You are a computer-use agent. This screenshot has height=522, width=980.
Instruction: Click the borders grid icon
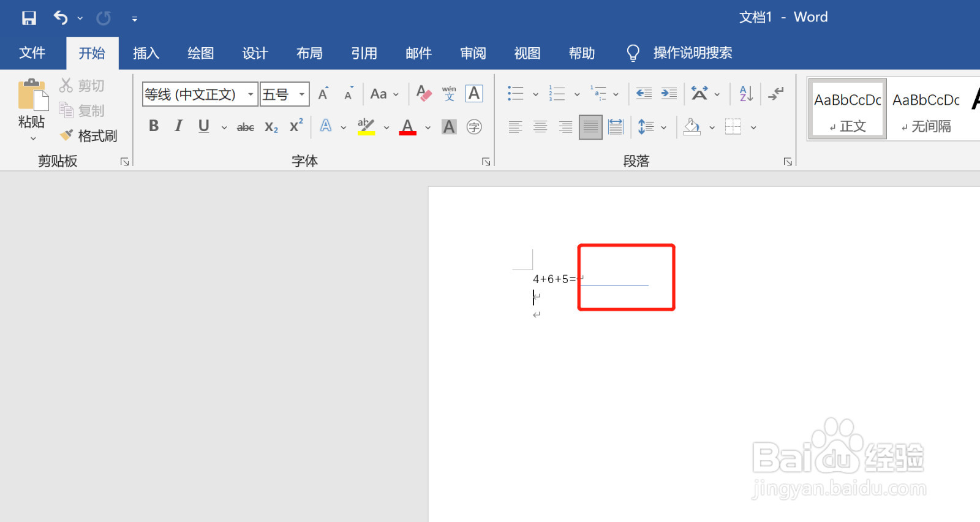pyautogui.click(x=733, y=127)
